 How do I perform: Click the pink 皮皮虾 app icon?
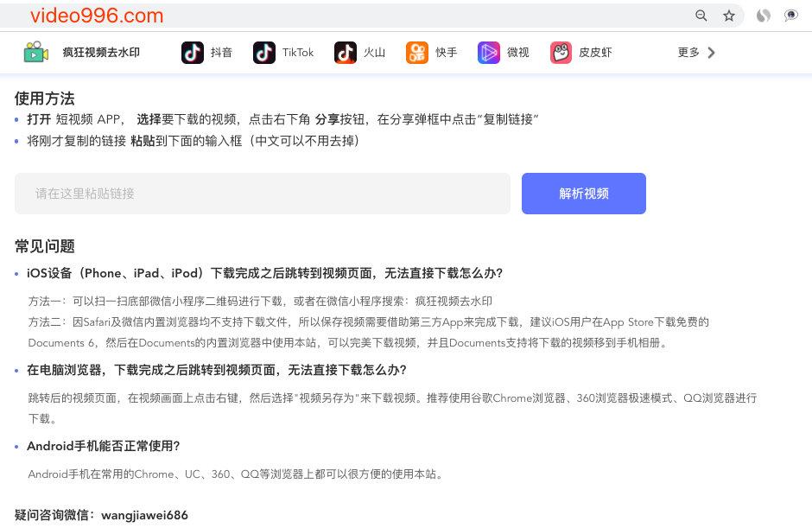point(561,53)
